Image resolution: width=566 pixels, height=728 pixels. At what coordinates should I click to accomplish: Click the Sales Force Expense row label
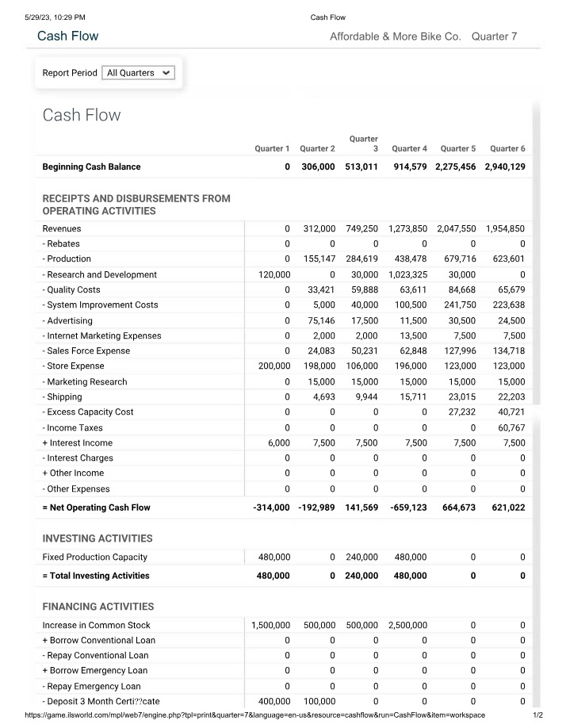tap(86, 351)
